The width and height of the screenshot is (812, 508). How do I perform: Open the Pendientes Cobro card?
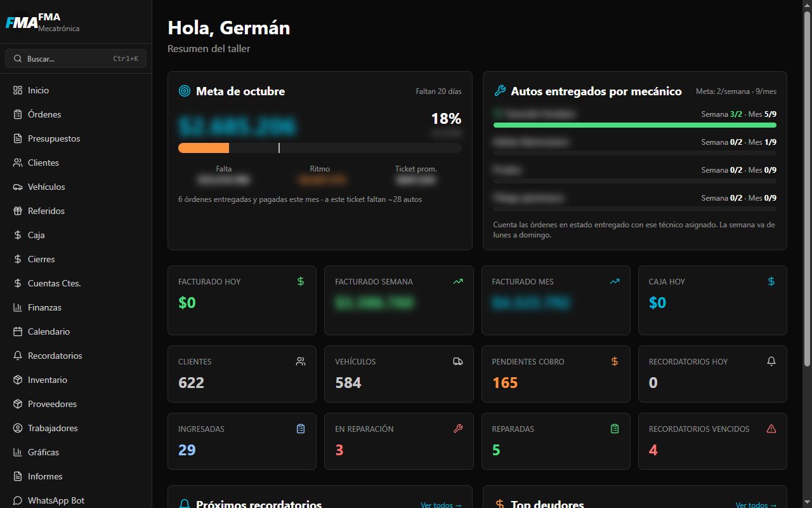(556, 374)
